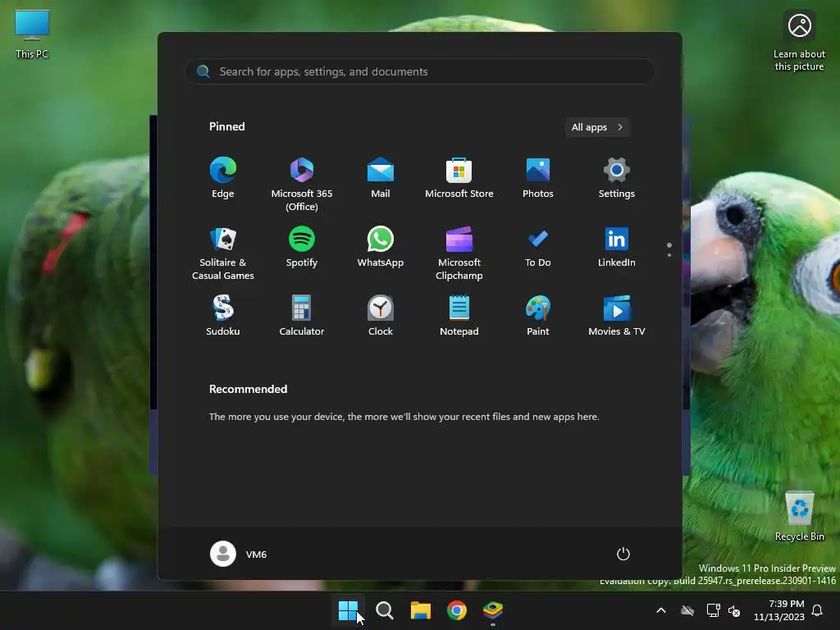Open the Mail app
Viewport: 840px width, 630px height.
381,178
